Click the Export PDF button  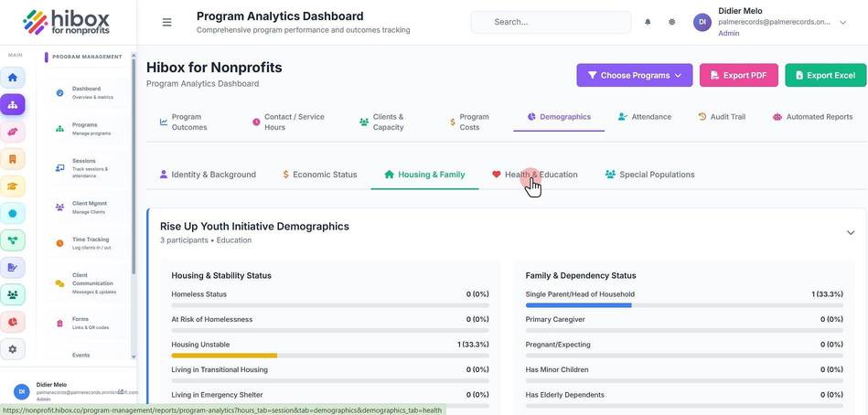[x=738, y=75]
